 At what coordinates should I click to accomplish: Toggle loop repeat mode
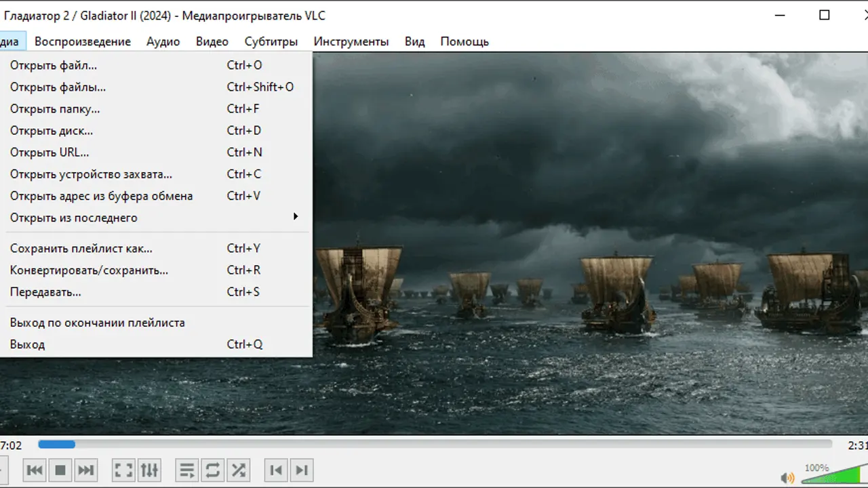click(212, 470)
